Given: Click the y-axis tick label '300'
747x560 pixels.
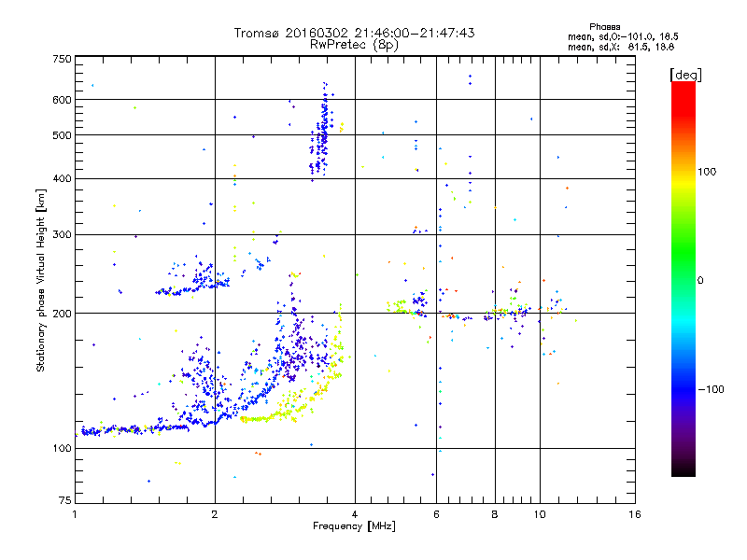Looking at the screenshot, I should click(62, 234).
